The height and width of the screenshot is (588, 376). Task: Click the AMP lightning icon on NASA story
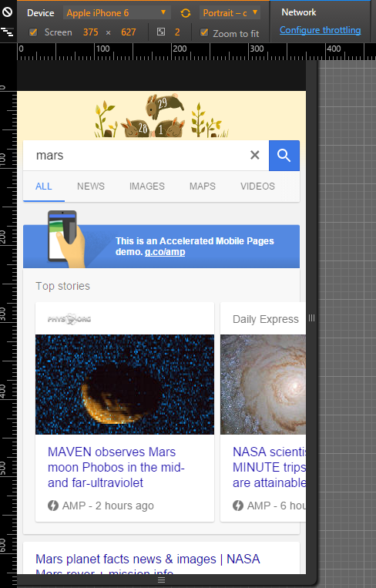point(237,506)
